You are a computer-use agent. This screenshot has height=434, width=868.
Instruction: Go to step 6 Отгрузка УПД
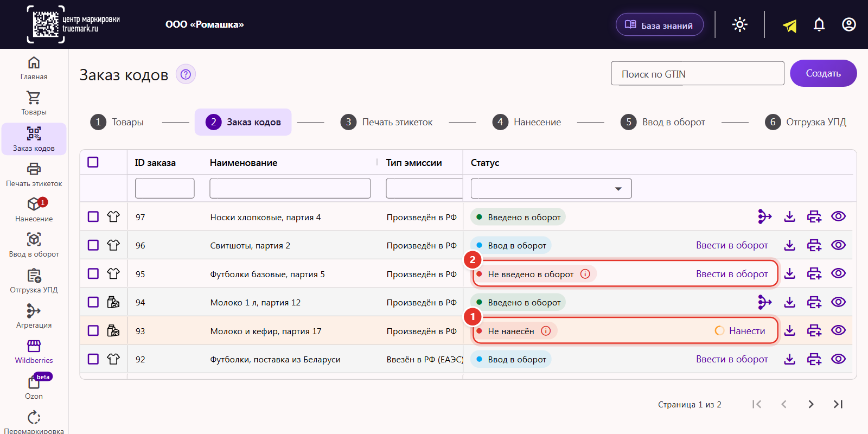[x=806, y=122]
